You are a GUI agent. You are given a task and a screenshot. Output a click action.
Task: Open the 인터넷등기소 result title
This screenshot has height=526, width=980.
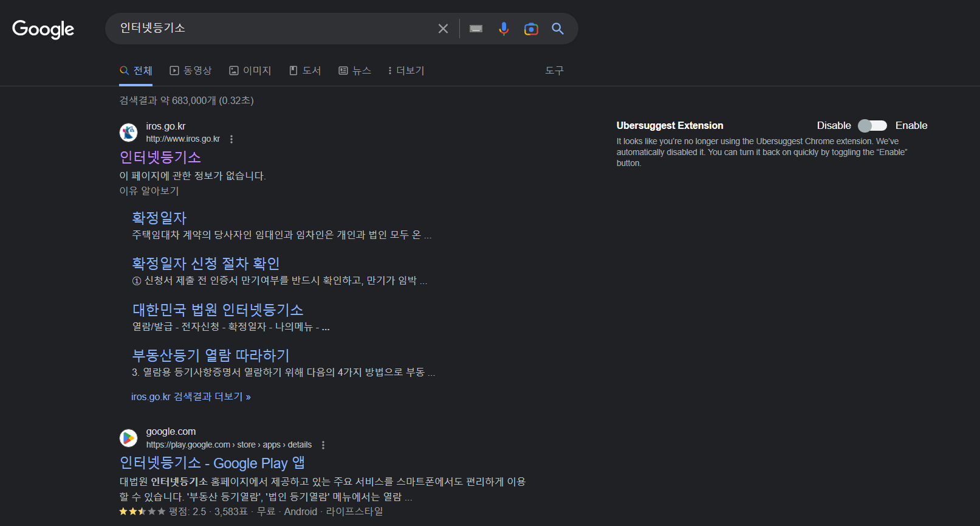pyautogui.click(x=160, y=157)
